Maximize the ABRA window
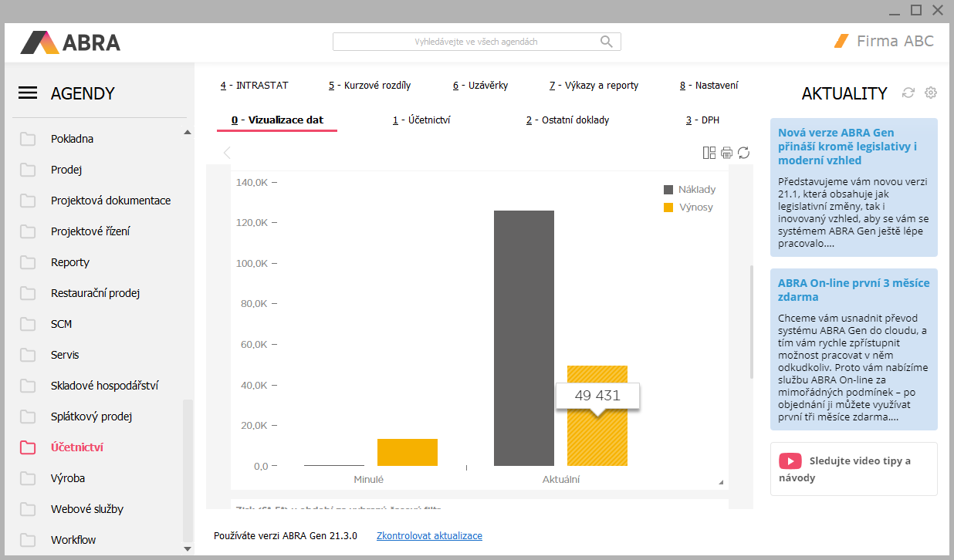This screenshot has width=954, height=560. (x=916, y=10)
